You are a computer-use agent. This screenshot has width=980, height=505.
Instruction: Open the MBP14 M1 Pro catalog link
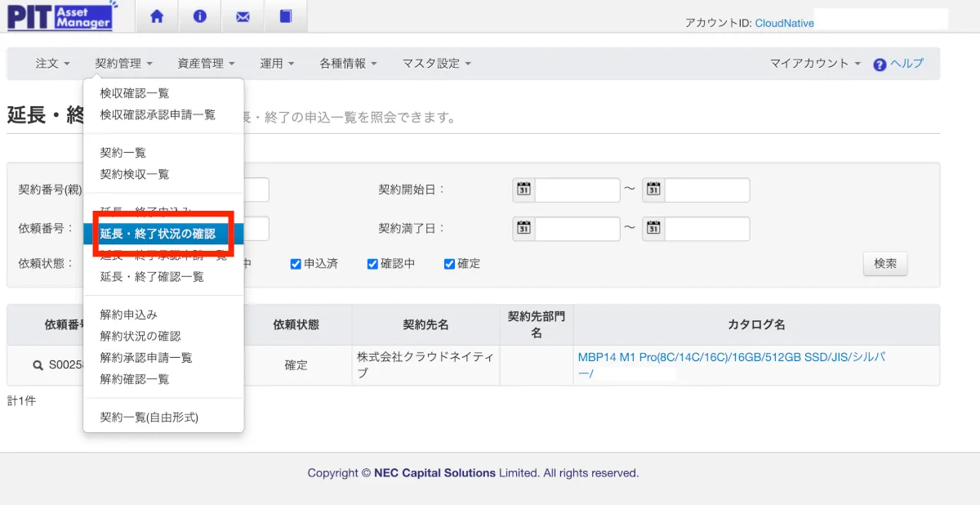(x=731, y=357)
